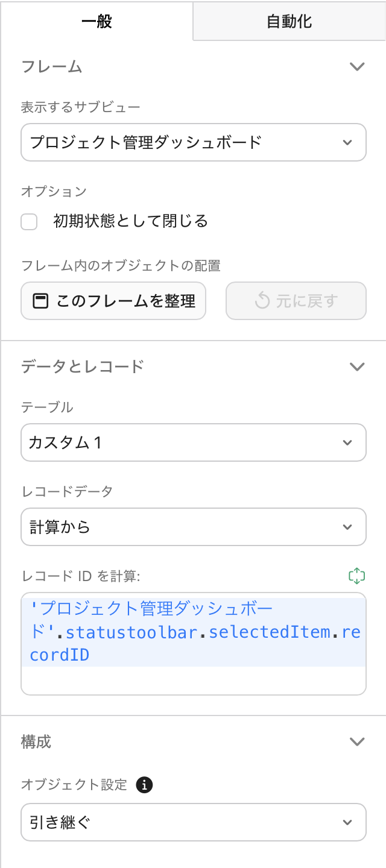
Task: Click the chevron icon on the 計算から selector
Action: 349,526
